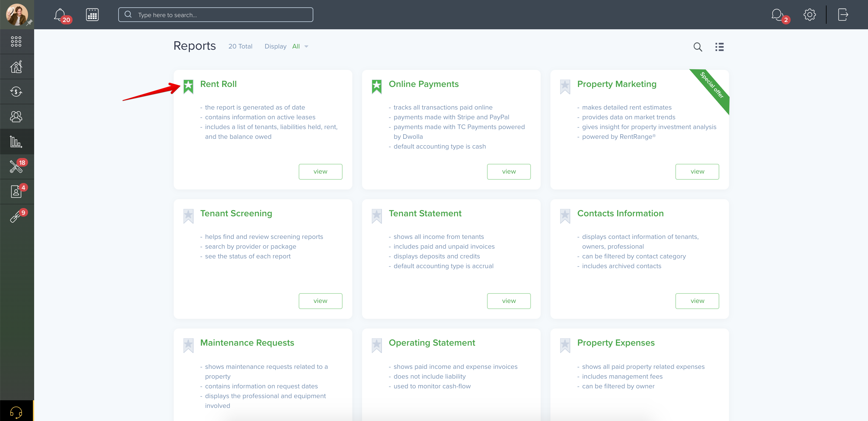Favorite the Maintenance Requests bookmark star
This screenshot has width=868, height=421.
coord(188,346)
